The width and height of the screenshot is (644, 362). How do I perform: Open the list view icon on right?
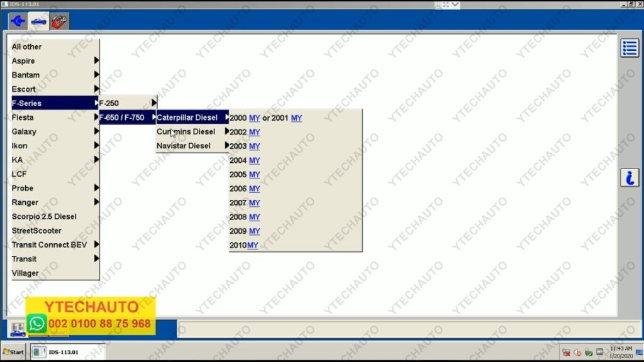tap(629, 48)
